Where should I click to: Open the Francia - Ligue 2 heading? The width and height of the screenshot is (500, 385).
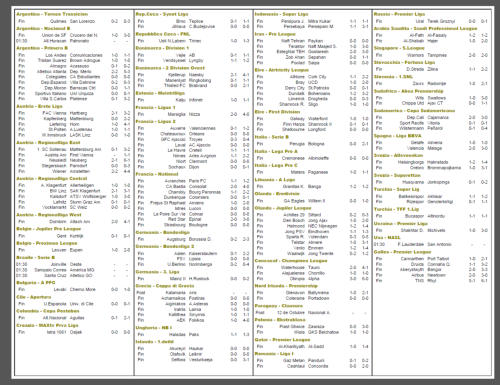pos(156,122)
